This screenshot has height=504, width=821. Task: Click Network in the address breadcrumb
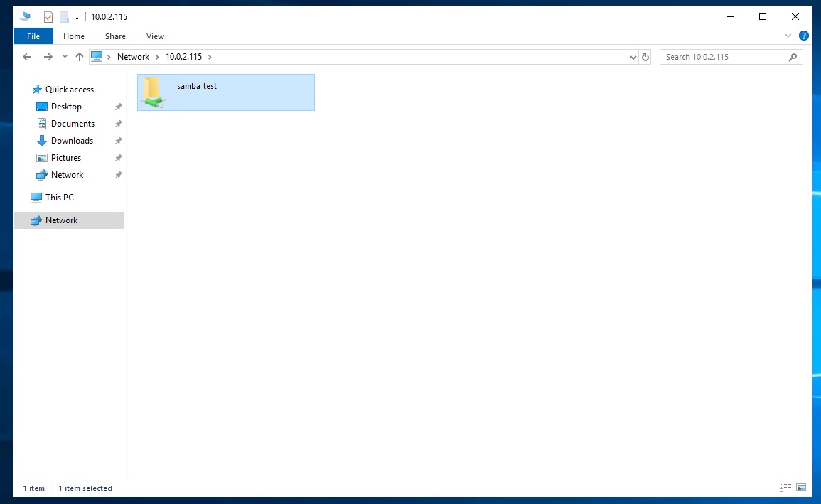[133, 57]
